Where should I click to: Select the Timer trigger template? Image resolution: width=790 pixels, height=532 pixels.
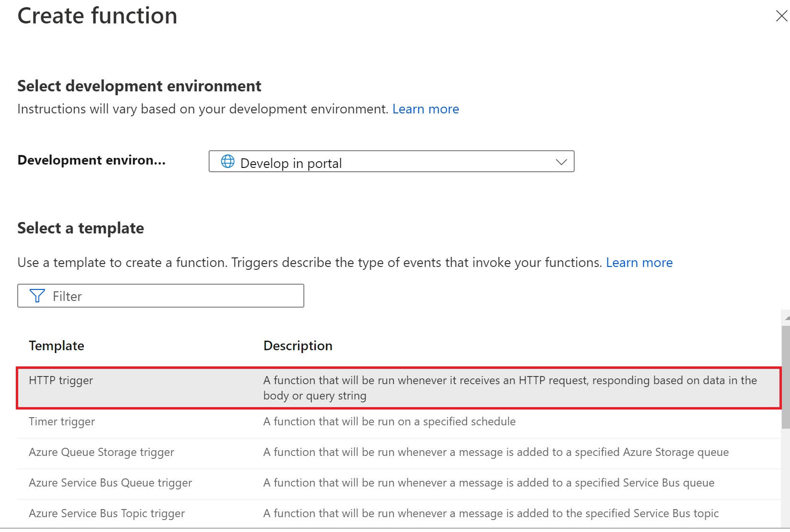tap(62, 422)
